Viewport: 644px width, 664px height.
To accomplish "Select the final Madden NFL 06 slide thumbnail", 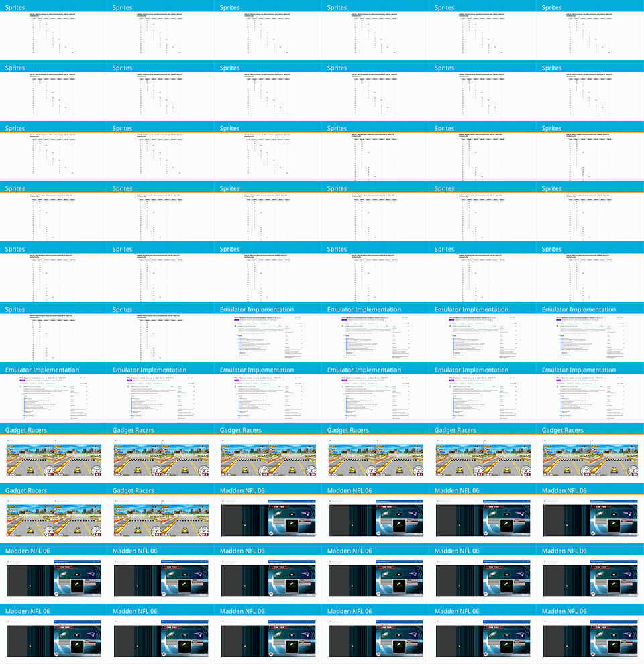I will (x=590, y=634).
